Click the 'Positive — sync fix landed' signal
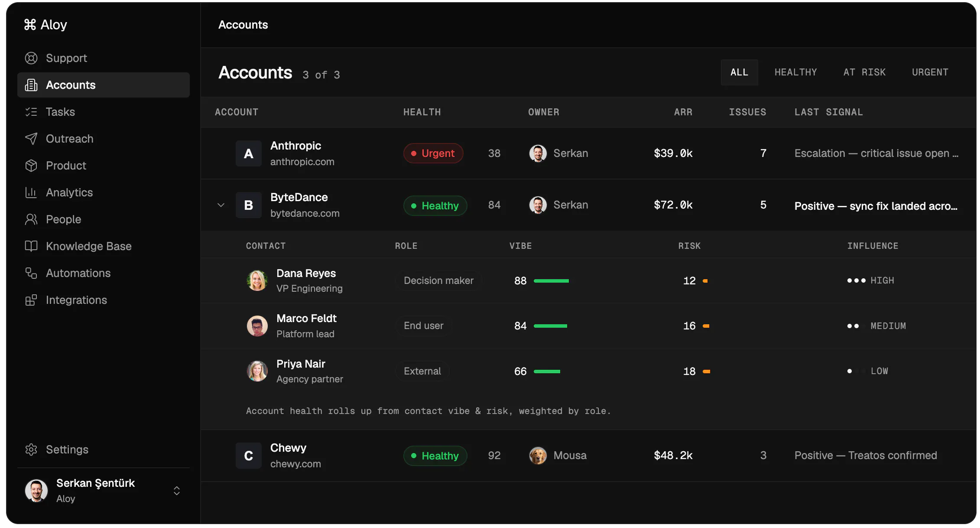Viewport: 980px width, 528px height. (876, 206)
